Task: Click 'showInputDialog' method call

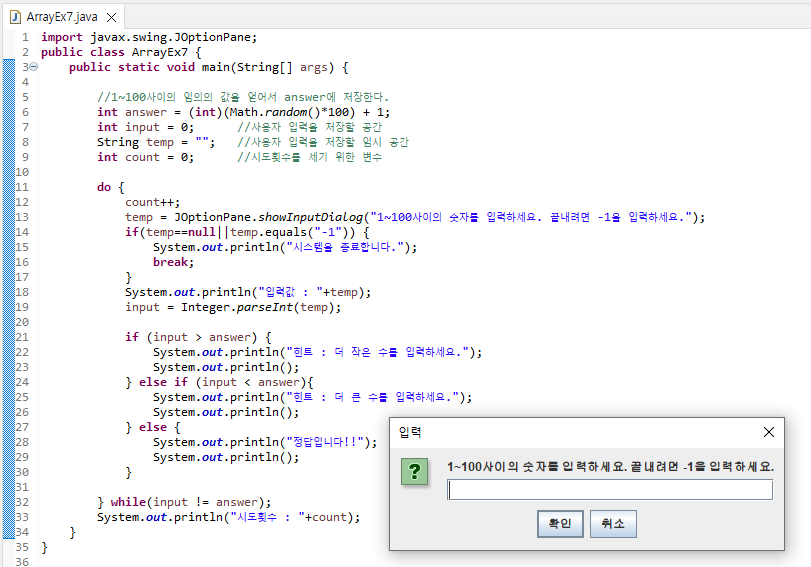Action: pyautogui.click(x=310, y=217)
